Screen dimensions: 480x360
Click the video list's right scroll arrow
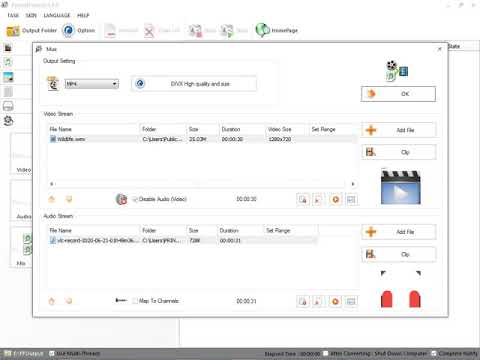coord(353,184)
